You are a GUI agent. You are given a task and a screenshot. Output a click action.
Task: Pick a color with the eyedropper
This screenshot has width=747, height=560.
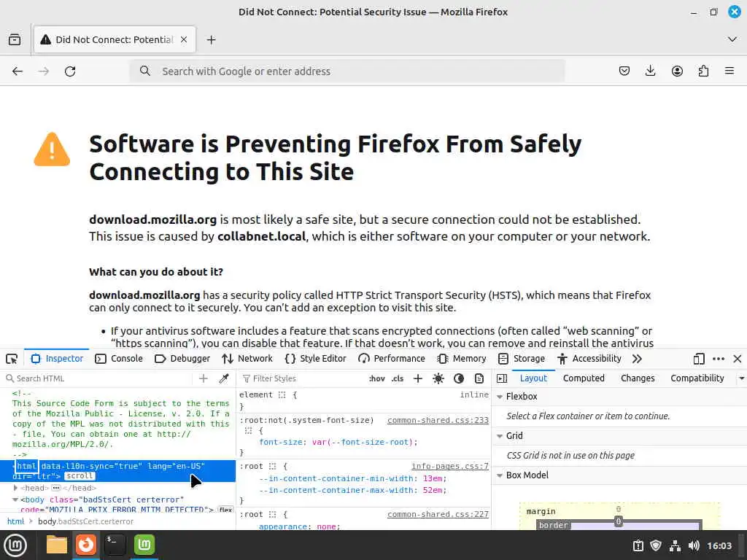[x=223, y=378]
